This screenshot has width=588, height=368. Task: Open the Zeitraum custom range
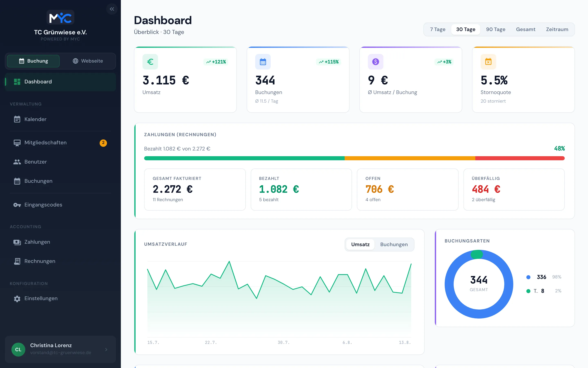[557, 29]
